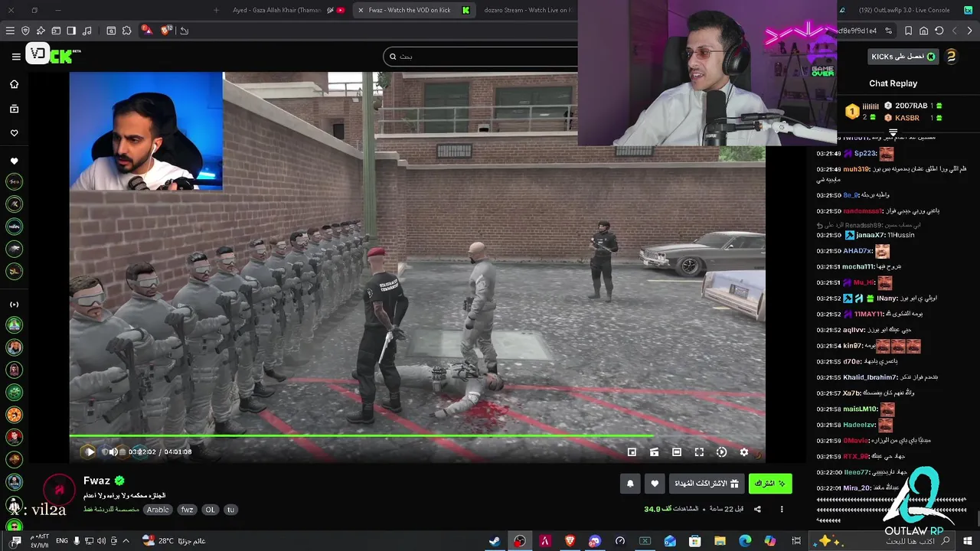Click the shield icon in browser toolbar
980x551 pixels.
[25, 31]
